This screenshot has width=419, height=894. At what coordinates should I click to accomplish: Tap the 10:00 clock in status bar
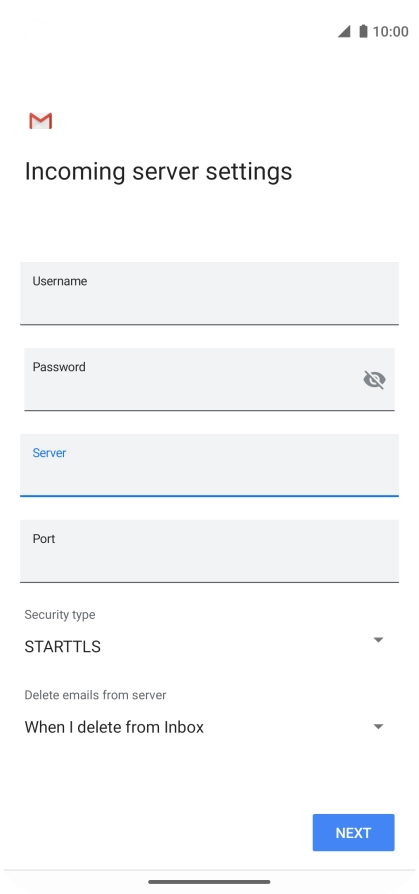click(x=390, y=31)
